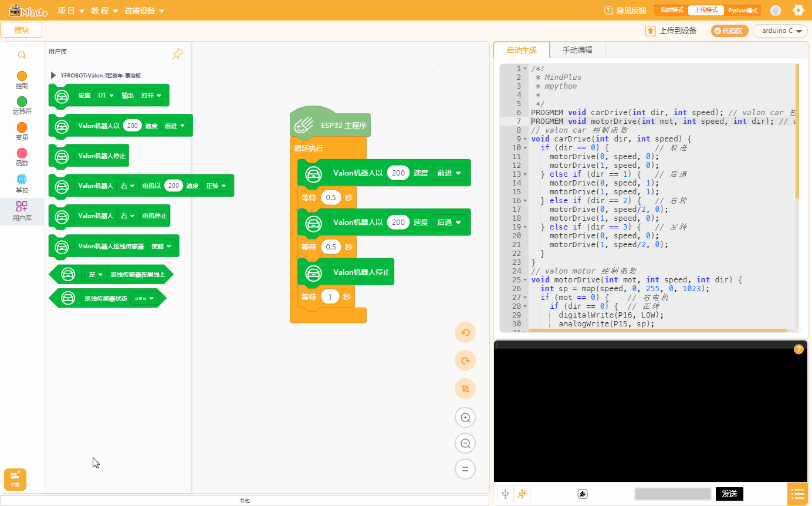Switch to Python模式 mode
812x506 pixels.
(x=743, y=11)
